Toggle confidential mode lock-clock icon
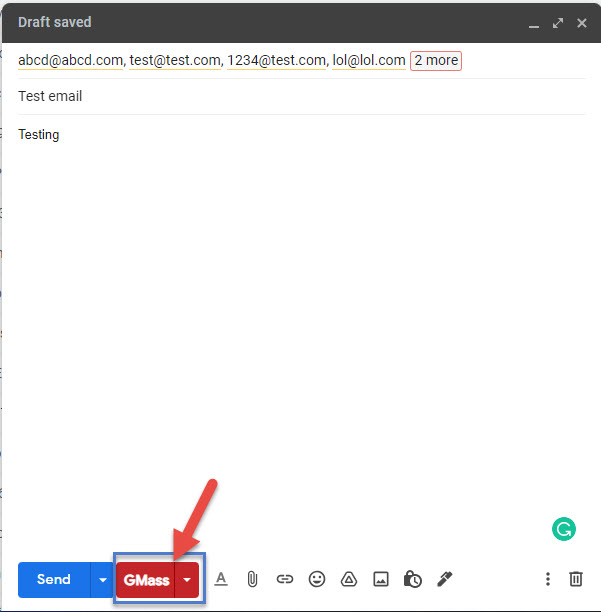Screen dimensions: 601x612 tap(413, 579)
